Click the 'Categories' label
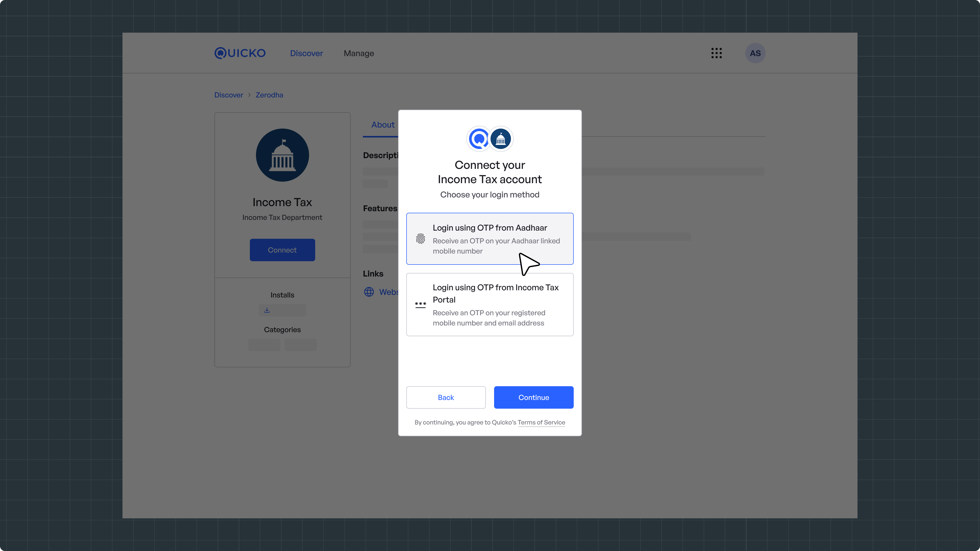Image resolution: width=980 pixels, height=551 pixels. pyautogui.click(x=282, y=330)
